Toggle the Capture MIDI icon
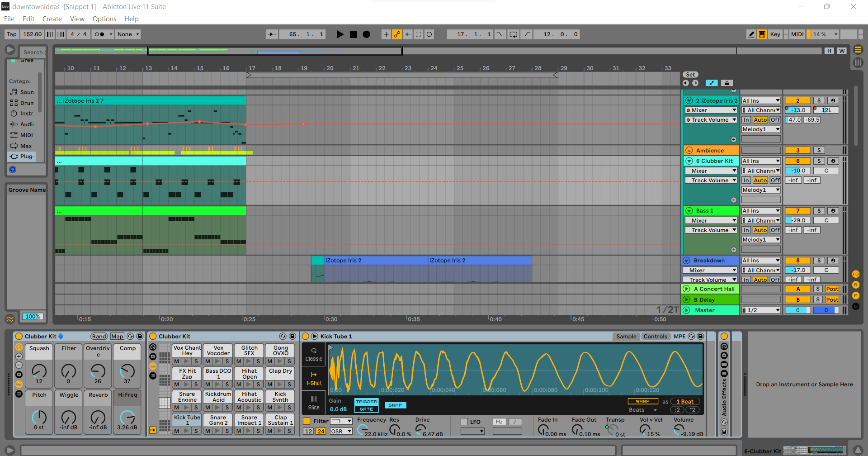Image resolution: width=868 pixels, height=456 pixels. (x=419, y=34)
